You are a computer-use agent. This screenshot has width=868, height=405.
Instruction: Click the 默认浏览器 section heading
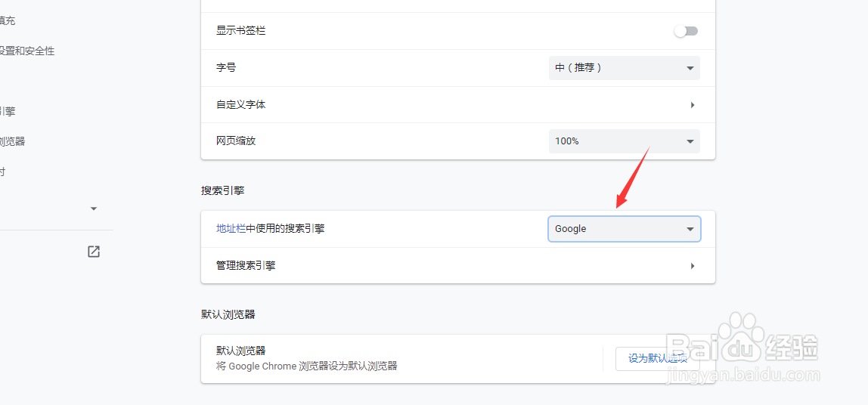pos(228,315)
